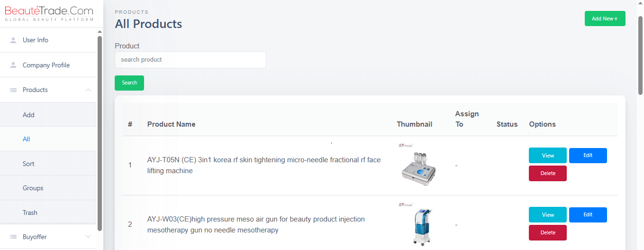Image resolution: width=644 pixels, height=250 pixels.
Task: Click the Company Profile person icon
Action: pos(13,65)
